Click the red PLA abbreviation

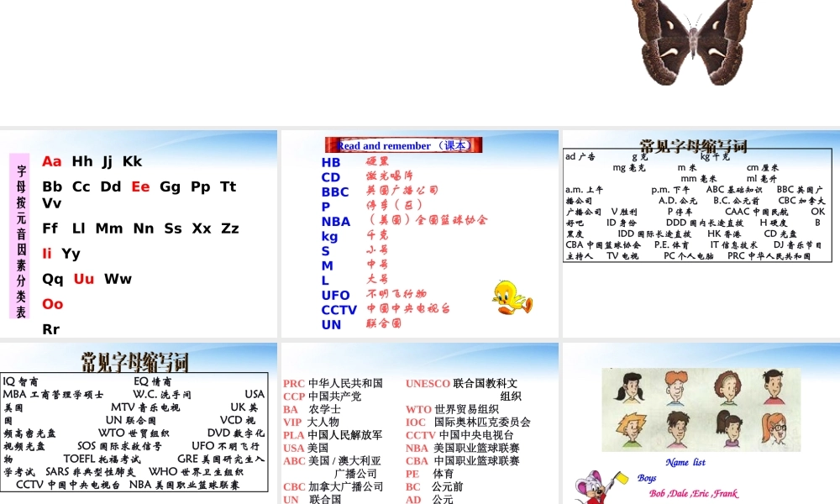pos(293,435)
